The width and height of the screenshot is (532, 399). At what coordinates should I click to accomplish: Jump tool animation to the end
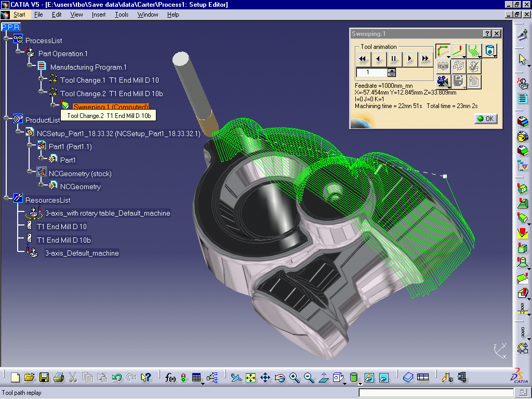tap(425, 59)
